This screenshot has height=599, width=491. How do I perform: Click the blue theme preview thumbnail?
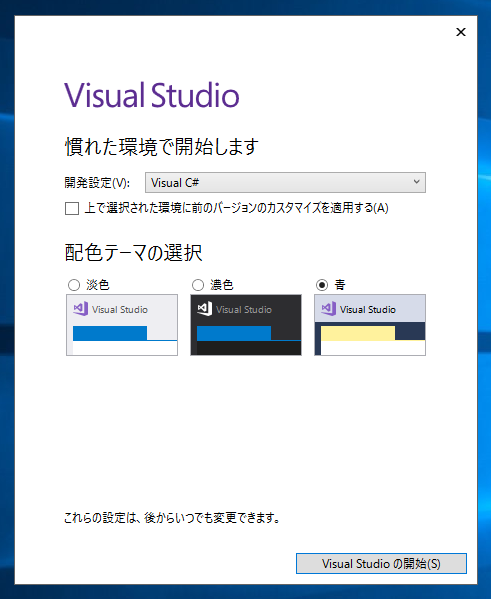370,325
